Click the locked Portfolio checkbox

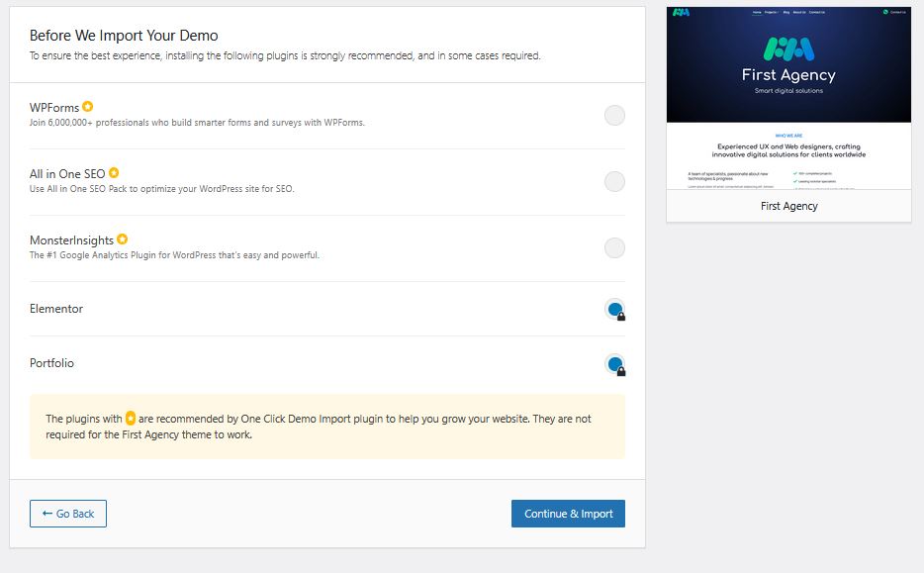pyautogui.click(x=614, y=364)
